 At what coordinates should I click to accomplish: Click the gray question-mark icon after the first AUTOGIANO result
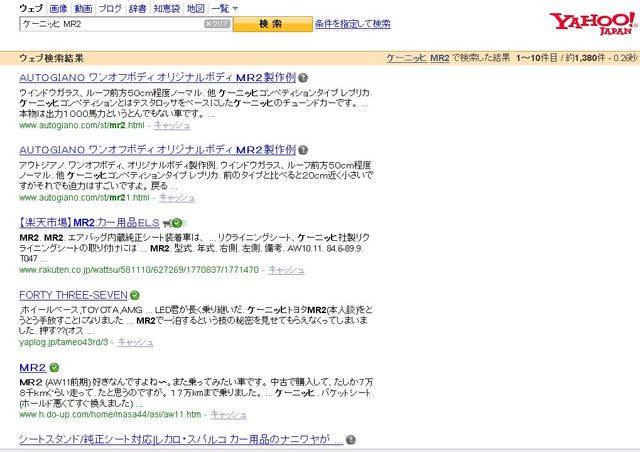[x=303, y=78]
